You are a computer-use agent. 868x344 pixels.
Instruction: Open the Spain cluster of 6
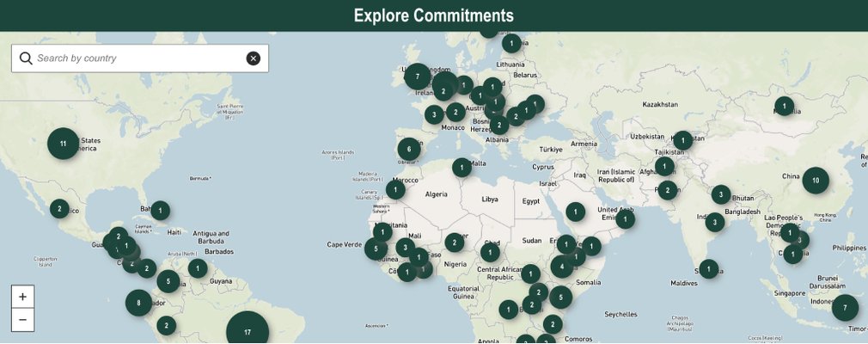pyautogui.click(x=409, y=149)
